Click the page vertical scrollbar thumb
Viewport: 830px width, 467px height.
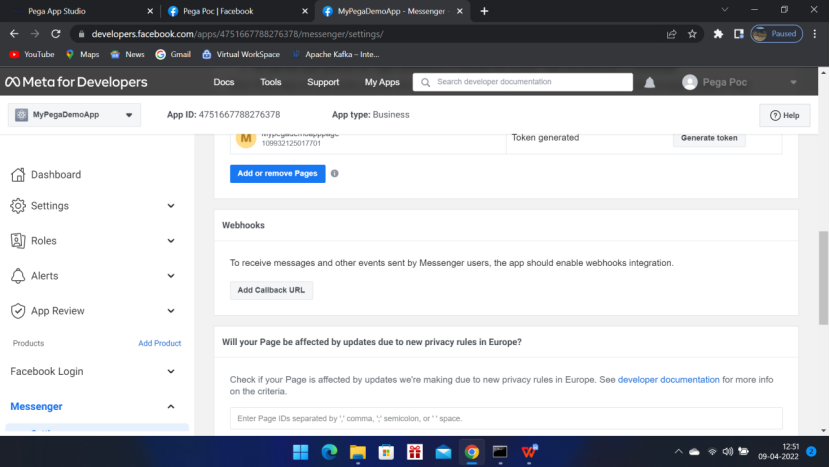[823, 277]
